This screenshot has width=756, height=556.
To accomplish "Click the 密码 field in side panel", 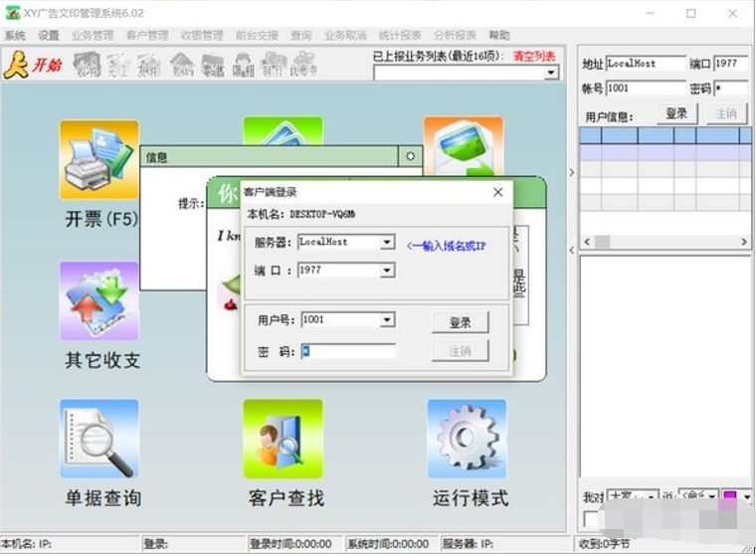I will pyautogui.click(x=731, y=89).
